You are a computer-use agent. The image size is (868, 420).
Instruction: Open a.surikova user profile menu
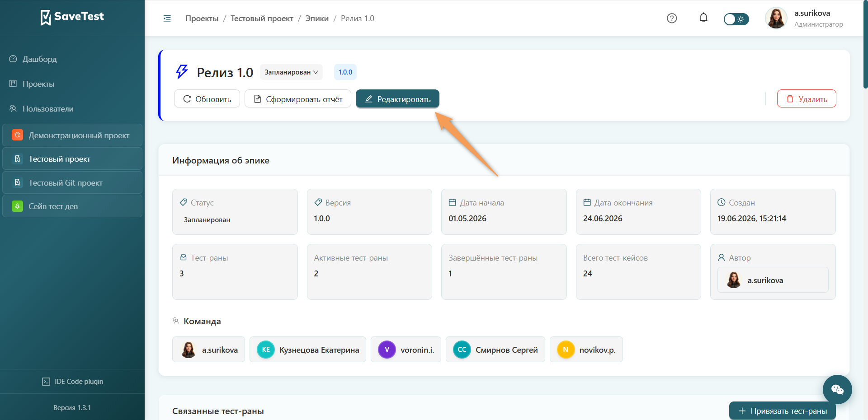point(804,18)
